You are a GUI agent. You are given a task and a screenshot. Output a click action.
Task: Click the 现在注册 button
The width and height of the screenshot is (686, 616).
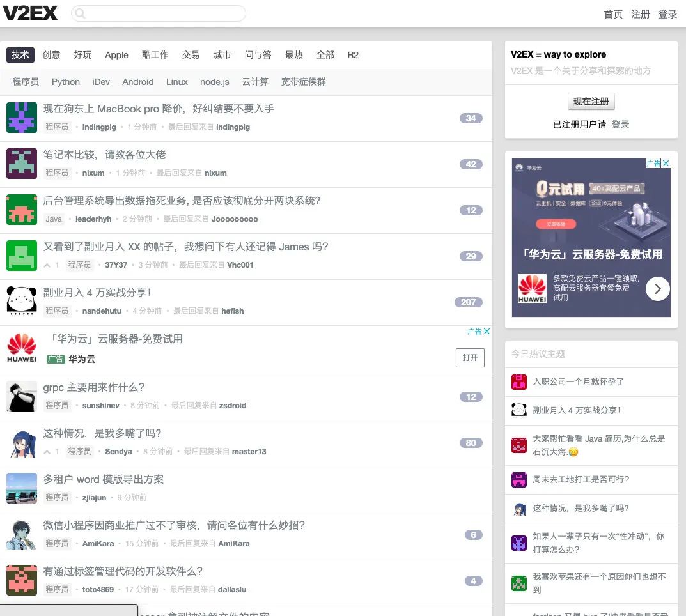tap(591, 102)
